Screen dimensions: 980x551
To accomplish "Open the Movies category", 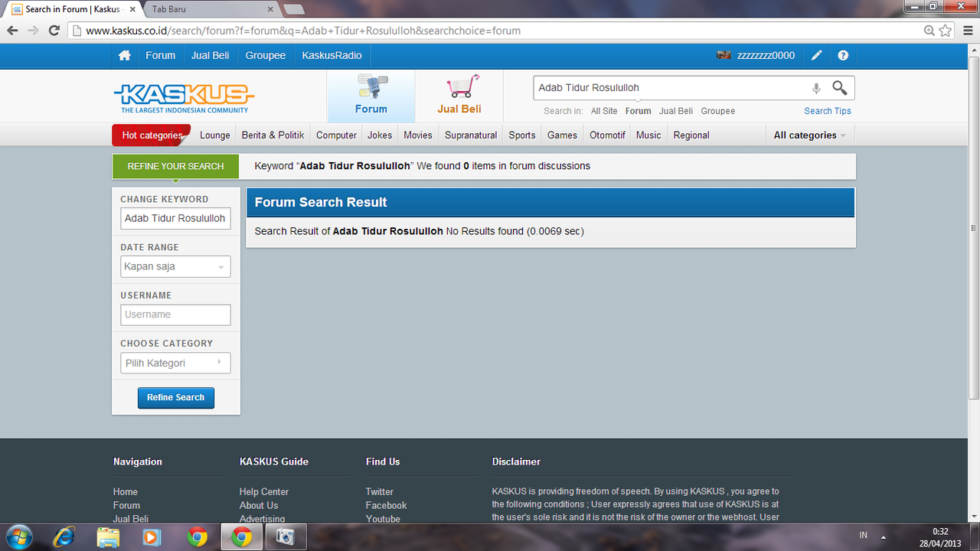I will (418, 135).
